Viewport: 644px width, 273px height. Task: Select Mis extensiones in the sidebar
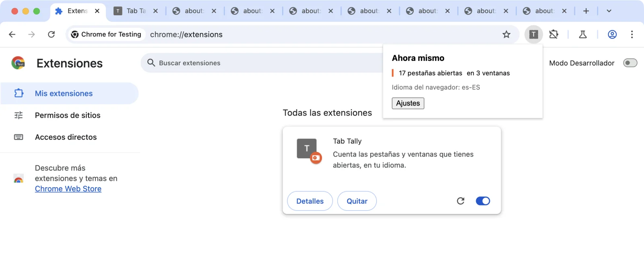(x=69, y=93)
